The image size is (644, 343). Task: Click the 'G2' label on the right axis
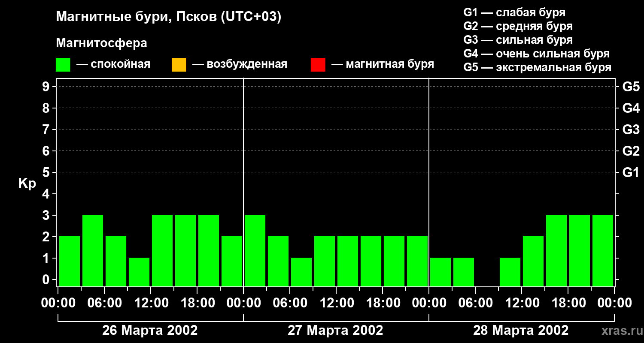pos(631,151)
